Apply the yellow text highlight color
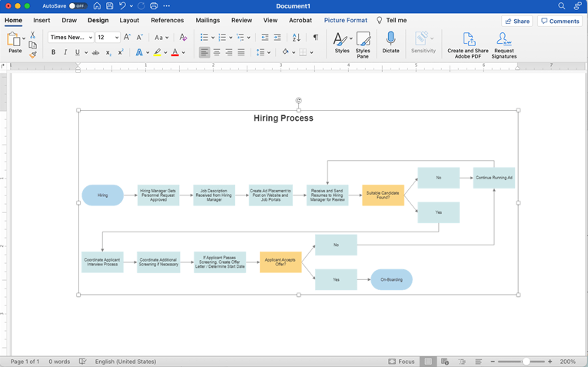Screen dimensions: 588x367 [157, 52]
